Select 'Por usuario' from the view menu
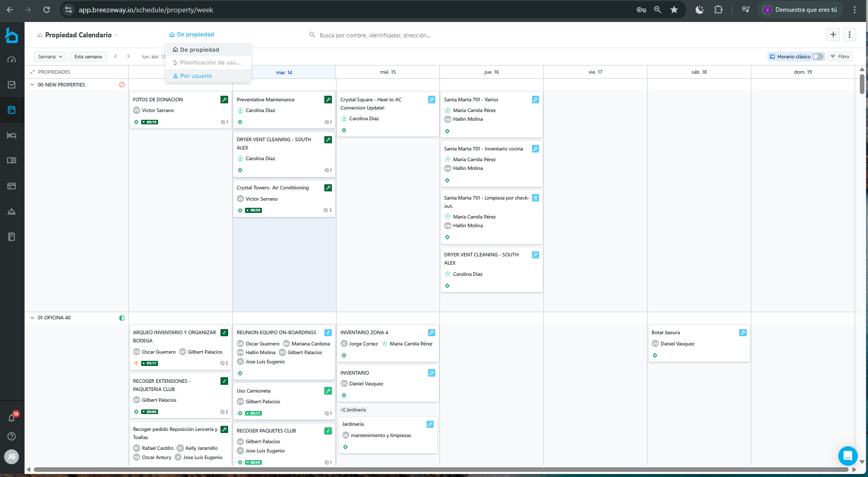868x477 pixels. click(x=196, y=76)
